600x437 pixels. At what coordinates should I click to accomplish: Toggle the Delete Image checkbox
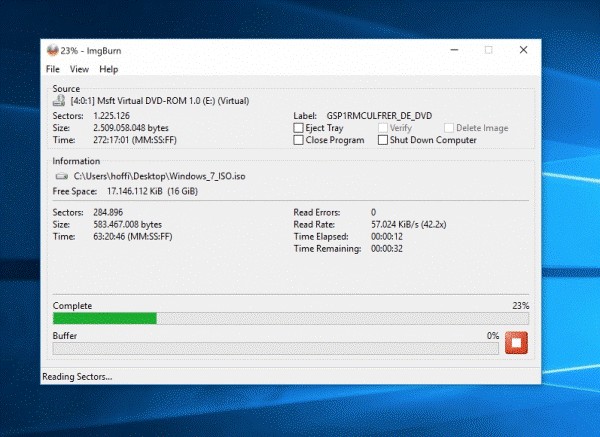pos(449,128)
